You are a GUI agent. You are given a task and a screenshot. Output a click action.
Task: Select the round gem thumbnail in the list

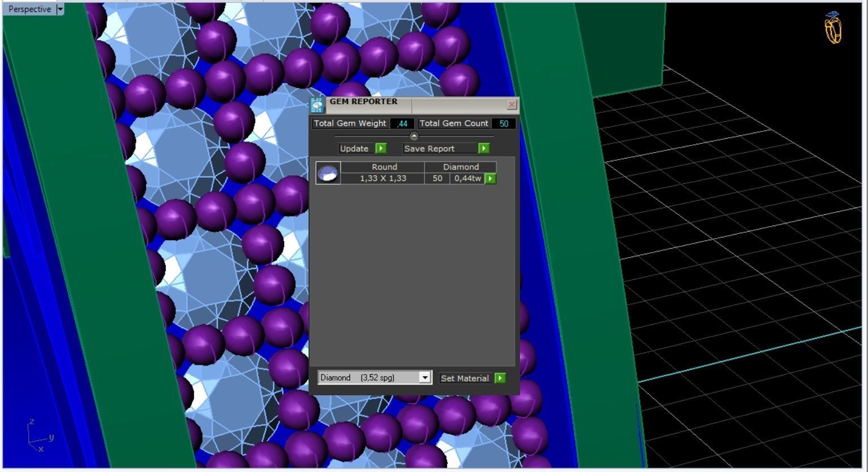(x=328, y=173)
